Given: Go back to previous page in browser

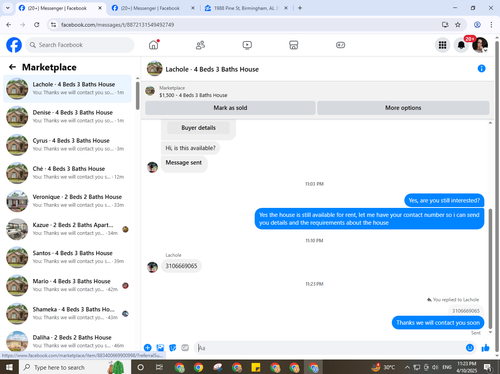Looking at the screenshot, I should pos(9,25).
